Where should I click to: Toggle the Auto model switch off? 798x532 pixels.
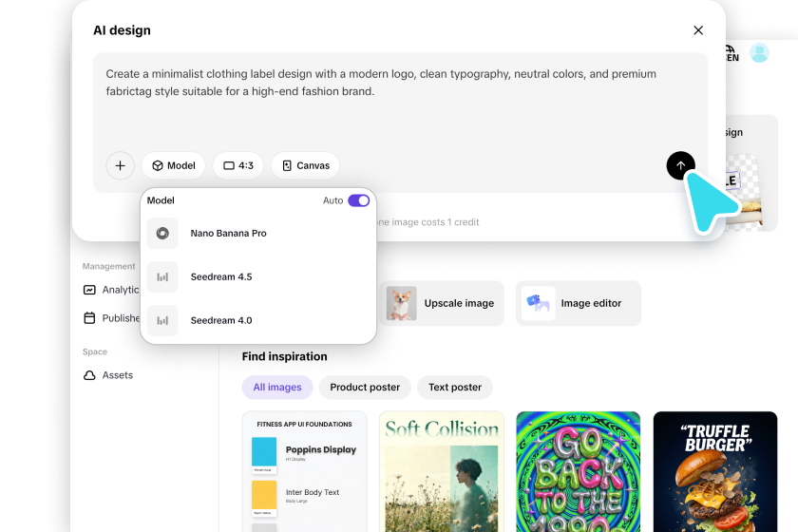tap(358, 200)
